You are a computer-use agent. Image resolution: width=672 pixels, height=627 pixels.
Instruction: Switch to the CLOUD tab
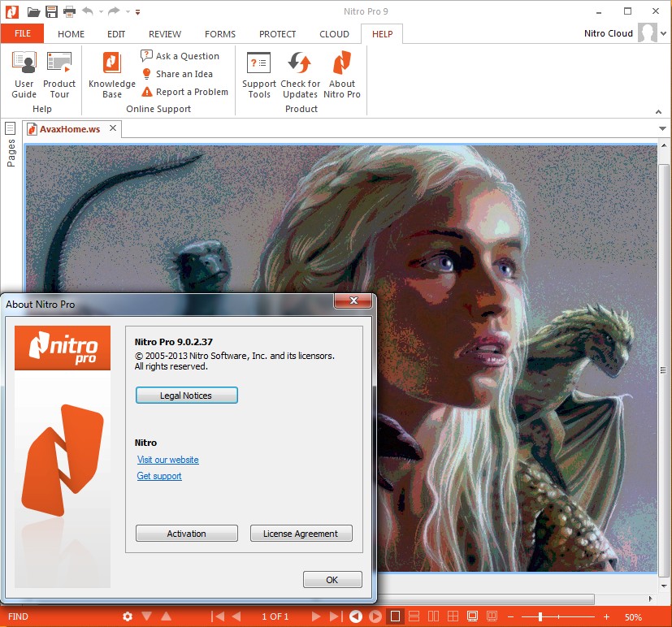point(334,34)
